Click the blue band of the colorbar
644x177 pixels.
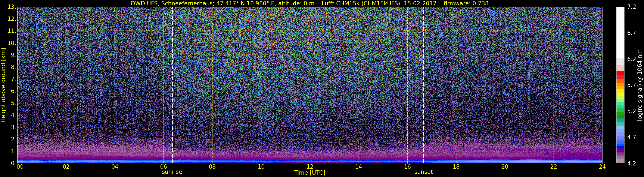pyautogui.click(x=620, y=144)
